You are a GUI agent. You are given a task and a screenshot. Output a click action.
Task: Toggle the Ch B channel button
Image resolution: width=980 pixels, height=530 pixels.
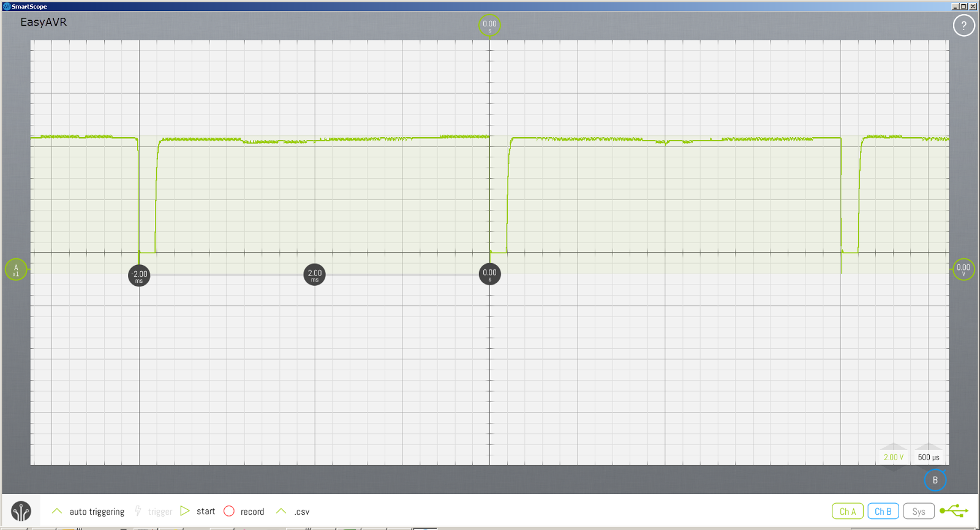point(883,511)
